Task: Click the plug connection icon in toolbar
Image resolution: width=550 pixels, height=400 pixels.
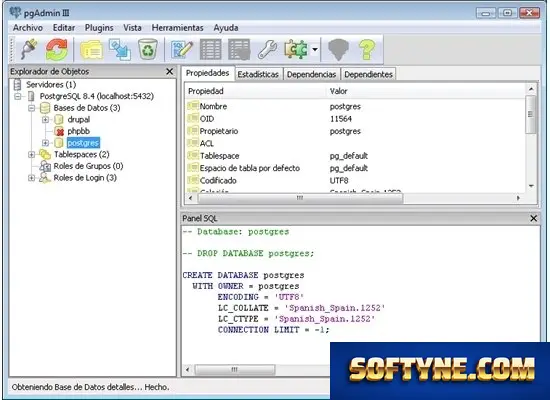Action: [x=29, y=49]
